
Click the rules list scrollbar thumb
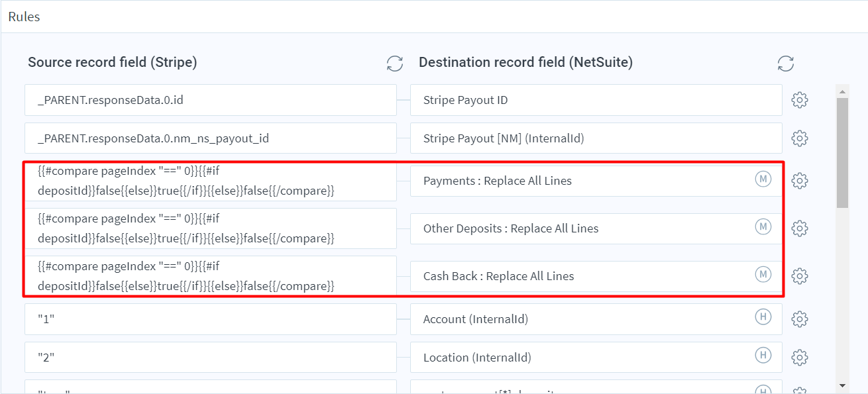click(842, 153)
